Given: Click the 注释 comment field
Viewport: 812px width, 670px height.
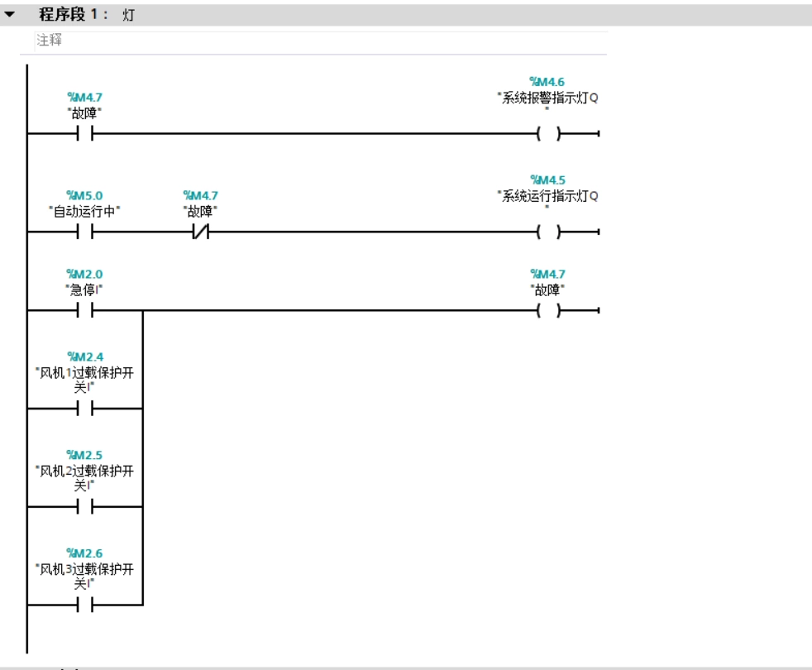Looking at the screenshot, I should (x=321, y=41).
